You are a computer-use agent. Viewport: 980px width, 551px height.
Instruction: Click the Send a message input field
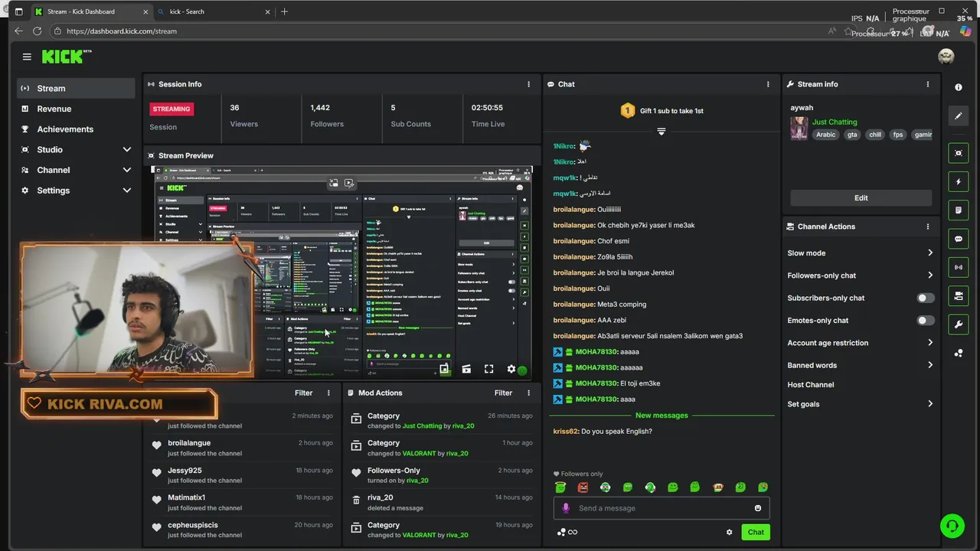(x=661, y=508)
